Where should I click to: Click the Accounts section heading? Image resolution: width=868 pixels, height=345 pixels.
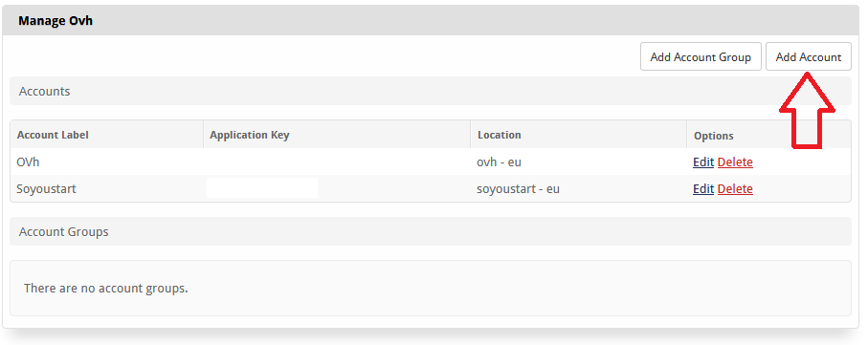(x=44, y=91)
